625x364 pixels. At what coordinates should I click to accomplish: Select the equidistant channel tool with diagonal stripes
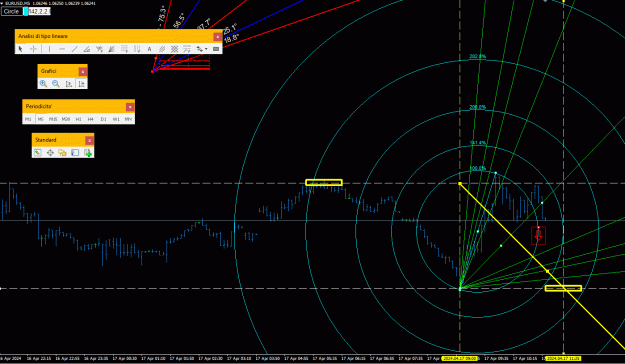point(162,49)
